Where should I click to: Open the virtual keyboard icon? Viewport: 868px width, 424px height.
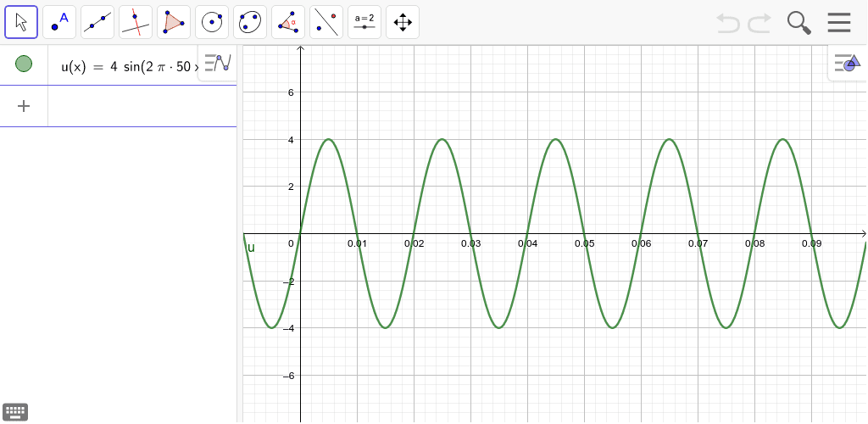coord(15,412)
